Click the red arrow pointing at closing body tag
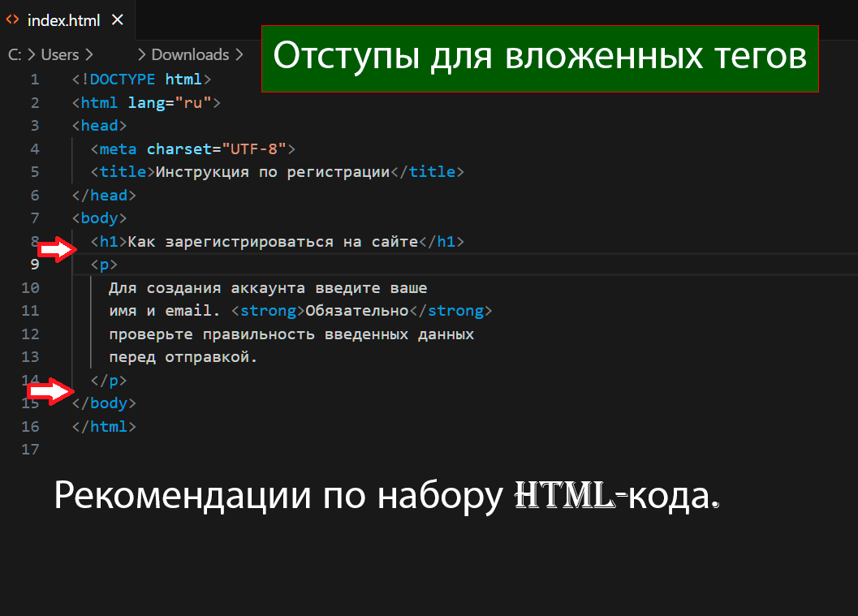Image resolution: width=858 pixels, height=616 pixels. click(x=46, y=392)
